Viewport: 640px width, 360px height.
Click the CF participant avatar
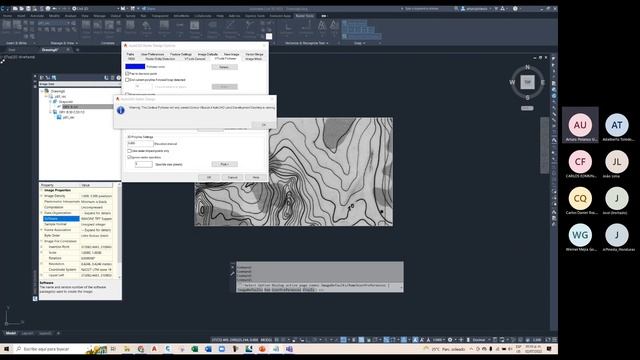tap(580, 162)
